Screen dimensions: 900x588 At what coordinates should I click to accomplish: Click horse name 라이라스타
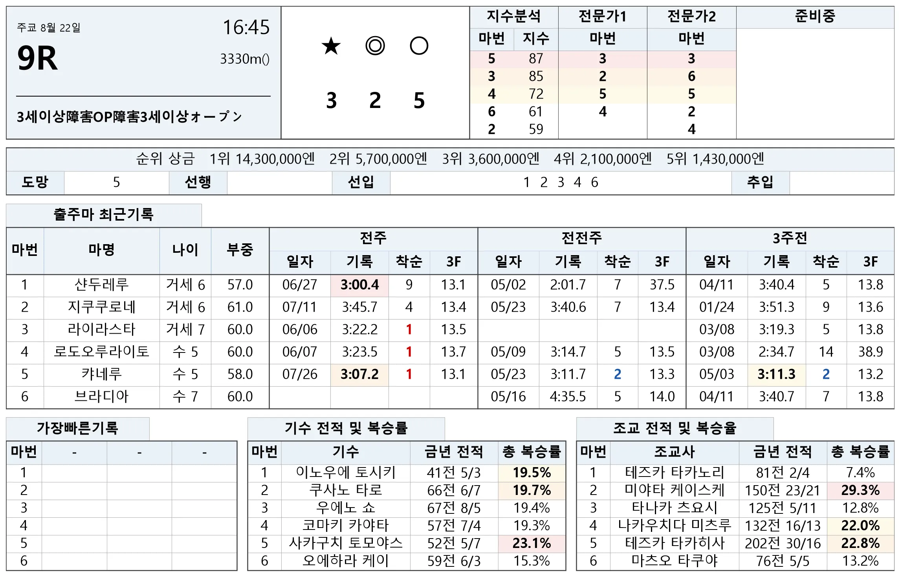pyautogui.click(x=102, y=329)
